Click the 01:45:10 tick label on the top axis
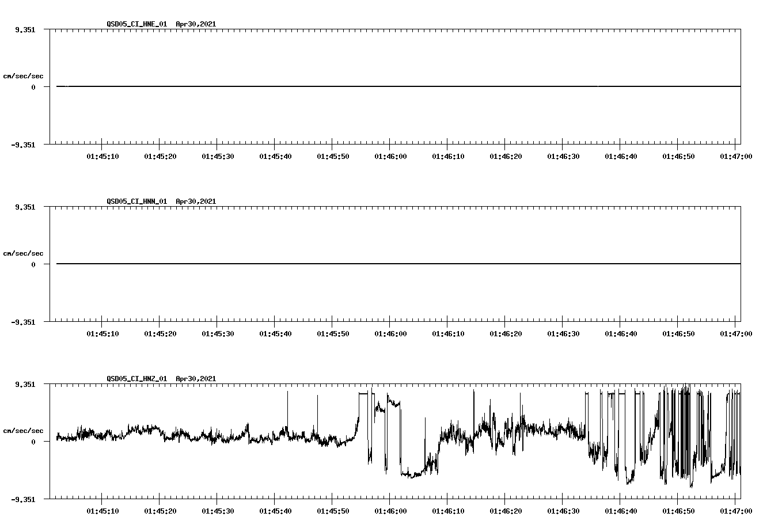The width and height of the screenshot is (782, 532). 103,155
